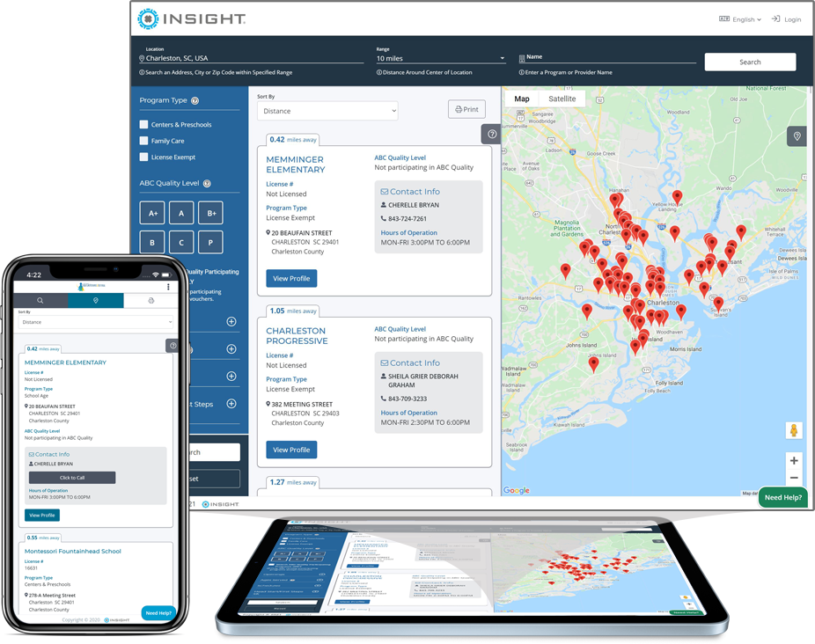Click the phone icon beside 843-709-3233
This screenshot has height=644, width=815.
[x=384, y=399]
